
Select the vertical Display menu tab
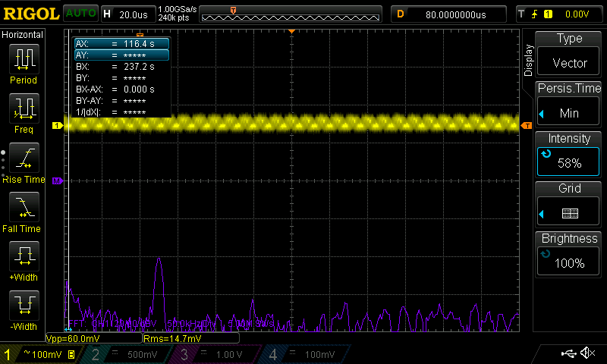coord(529,59)
